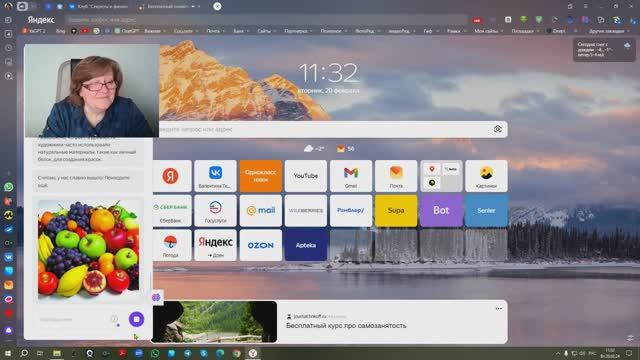This screenshot has height=360, width=640.
Task: Click Chrome icon in the taskbar
Action: click(x=237, y=353)
